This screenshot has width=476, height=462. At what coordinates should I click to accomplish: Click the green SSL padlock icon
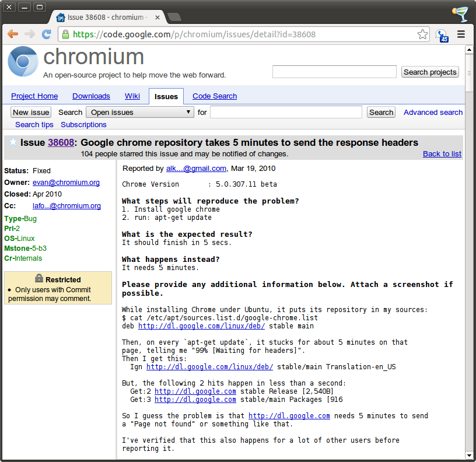65,34
